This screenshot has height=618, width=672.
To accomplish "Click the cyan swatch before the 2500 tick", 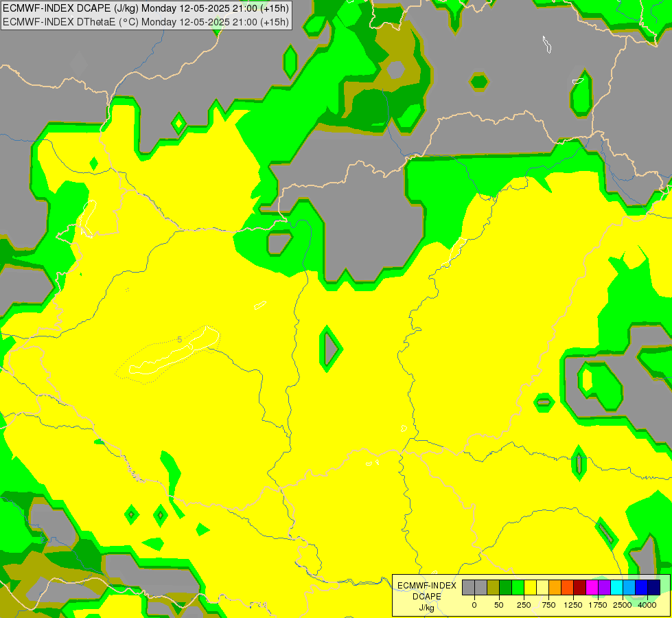I will coord(616,587).
